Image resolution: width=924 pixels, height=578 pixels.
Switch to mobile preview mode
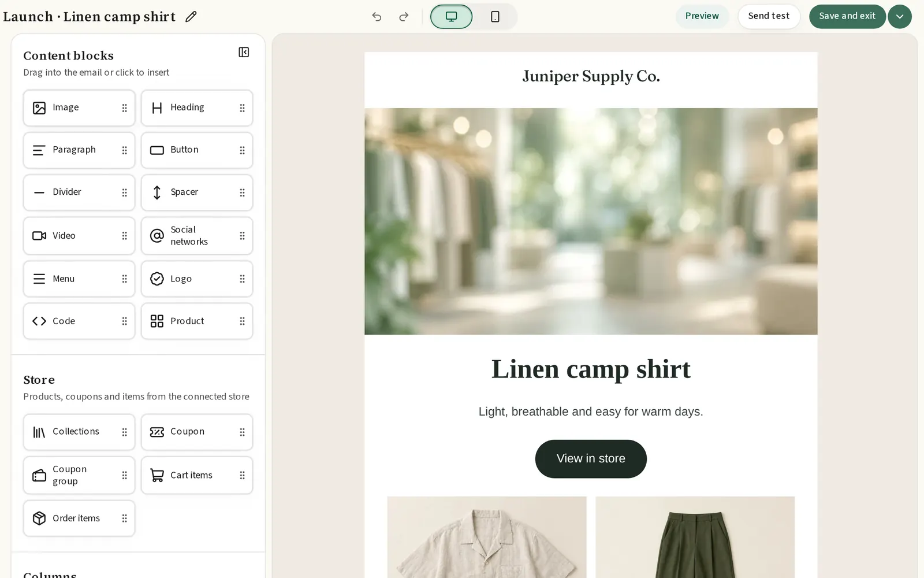(495, 17)
